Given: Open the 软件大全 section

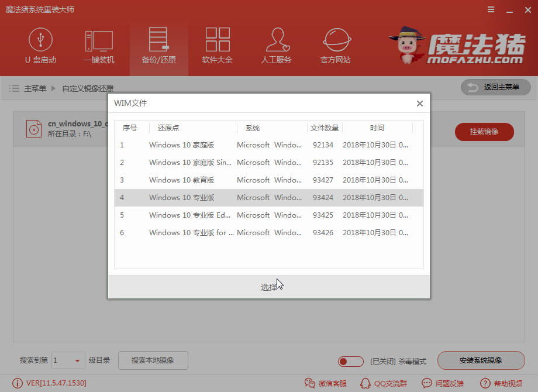Looking at the screenshot, I should tap(217, 46).
